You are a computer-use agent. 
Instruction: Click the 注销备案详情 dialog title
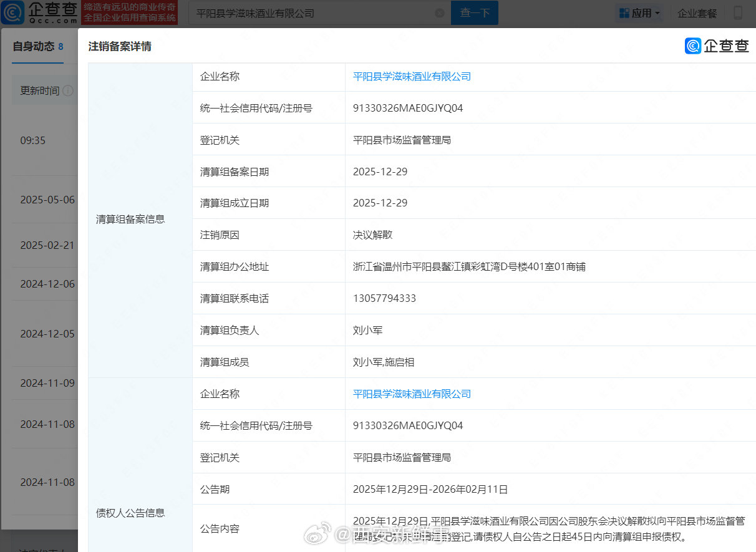(x=120, y=46)
